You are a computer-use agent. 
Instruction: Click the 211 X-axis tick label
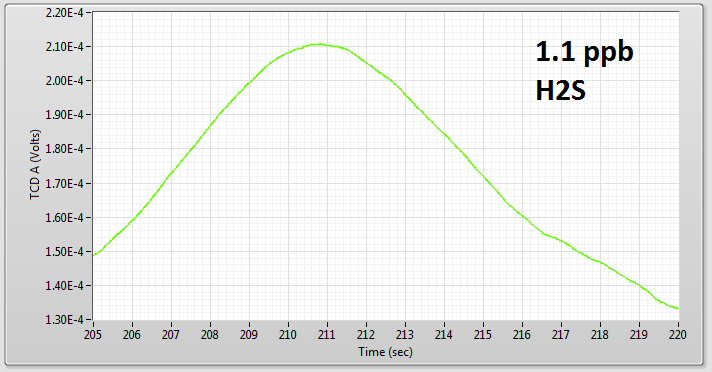coord(326,335)
